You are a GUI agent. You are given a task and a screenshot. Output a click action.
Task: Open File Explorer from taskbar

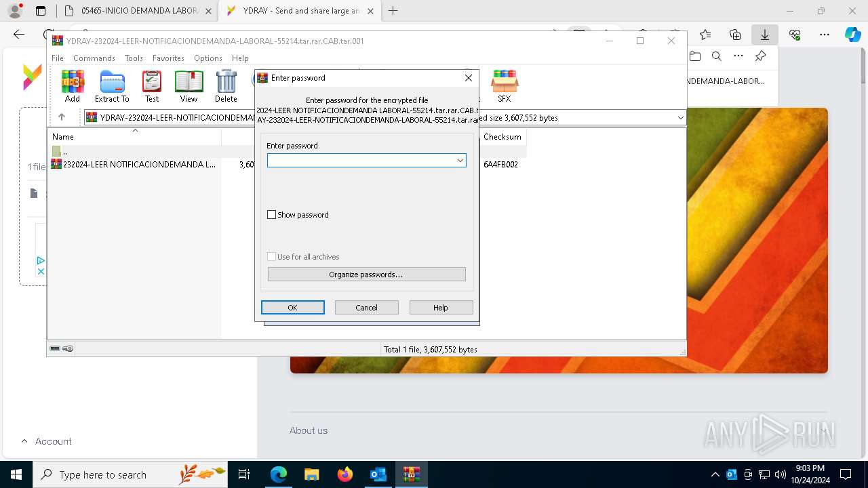coord(311,474)
